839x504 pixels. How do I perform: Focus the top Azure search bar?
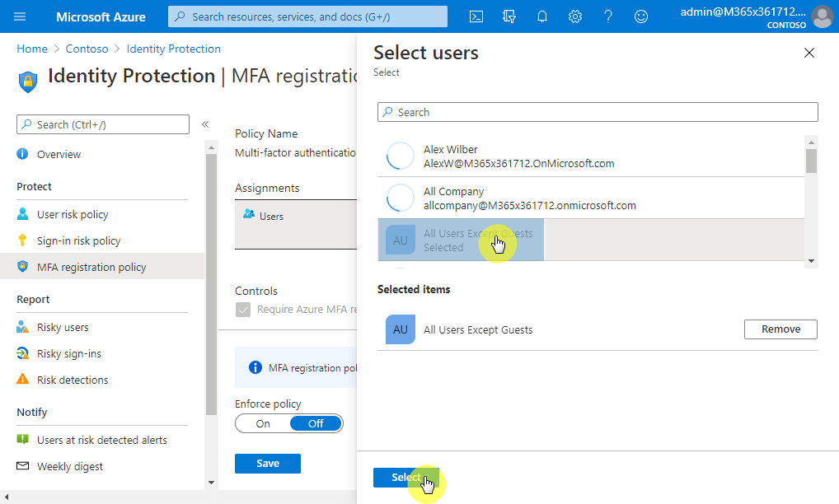tap(307, 16)
